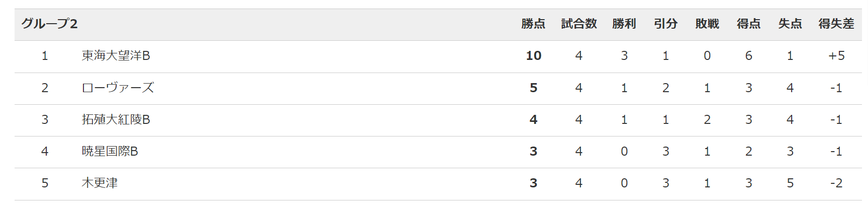Open team ローヴァーズ
This screenshot has height=204, width=868.
(x=118, y=88)
